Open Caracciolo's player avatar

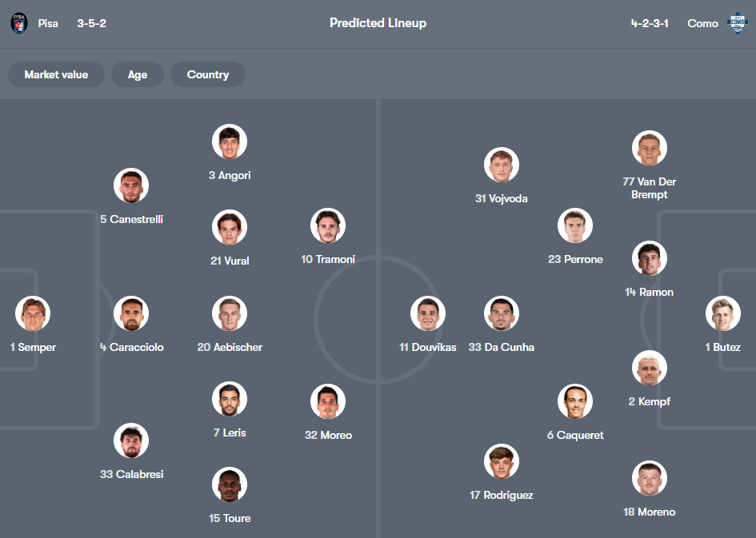click(x=131, y=314)
